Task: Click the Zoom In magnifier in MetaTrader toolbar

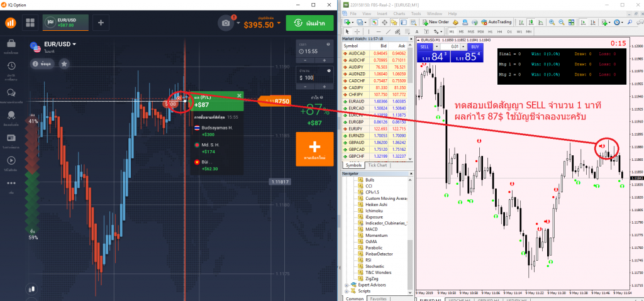Action: pos(552,22)
